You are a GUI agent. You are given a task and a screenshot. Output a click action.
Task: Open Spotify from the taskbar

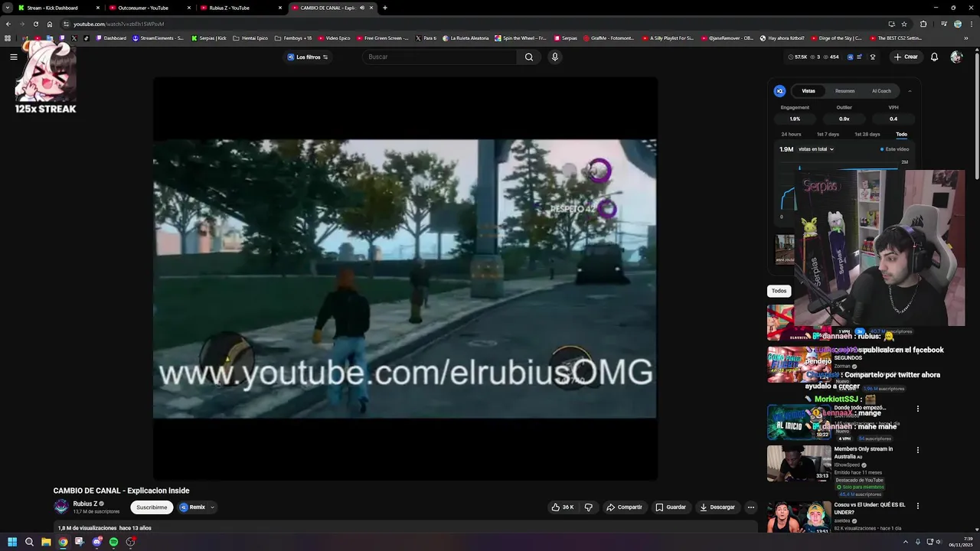pos(114,542)
